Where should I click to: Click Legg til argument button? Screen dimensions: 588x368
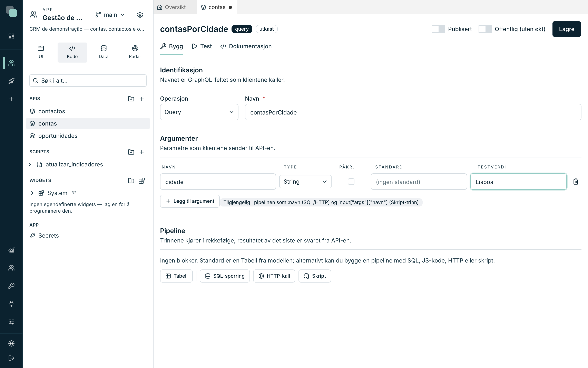pyautogui.click(x=190, y=201)
